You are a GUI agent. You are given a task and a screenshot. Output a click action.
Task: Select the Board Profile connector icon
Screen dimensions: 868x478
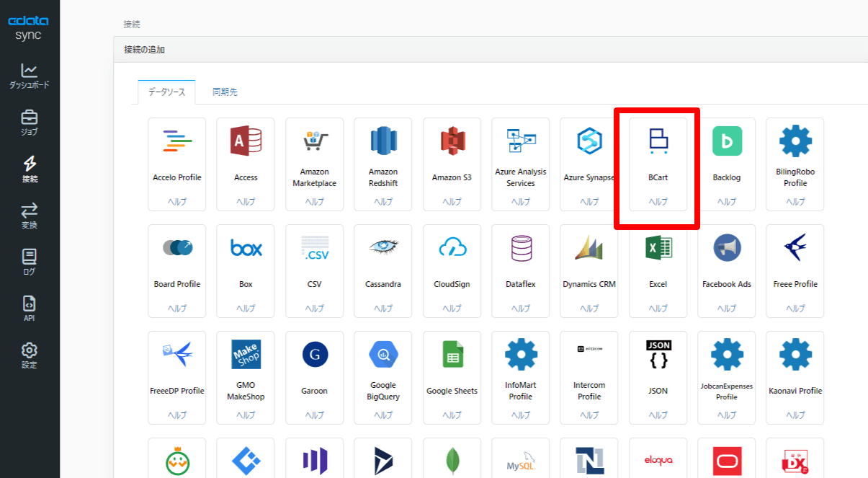tap(177, 247)
